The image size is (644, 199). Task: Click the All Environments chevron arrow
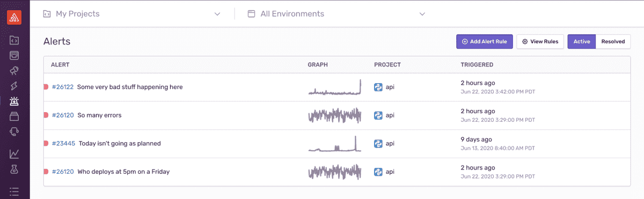click(x=422, y=14)
